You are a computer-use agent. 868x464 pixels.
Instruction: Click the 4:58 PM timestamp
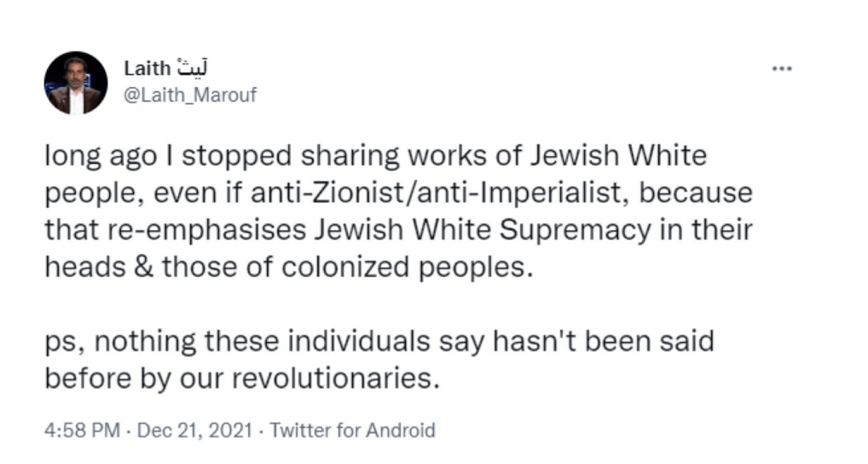coord(81,430)
